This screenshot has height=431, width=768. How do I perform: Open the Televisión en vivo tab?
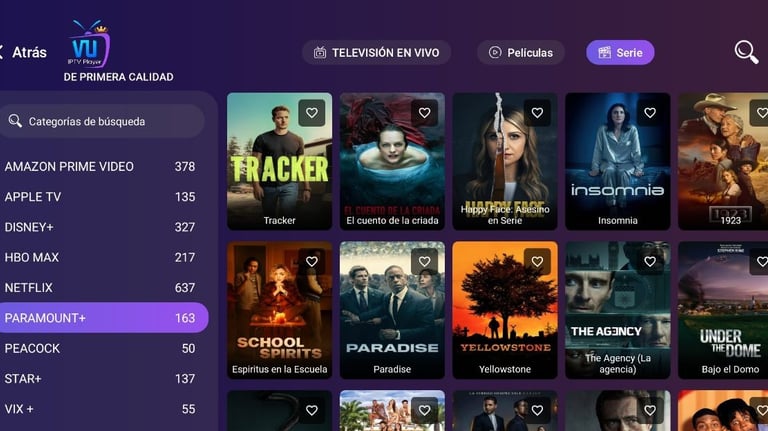376,52
